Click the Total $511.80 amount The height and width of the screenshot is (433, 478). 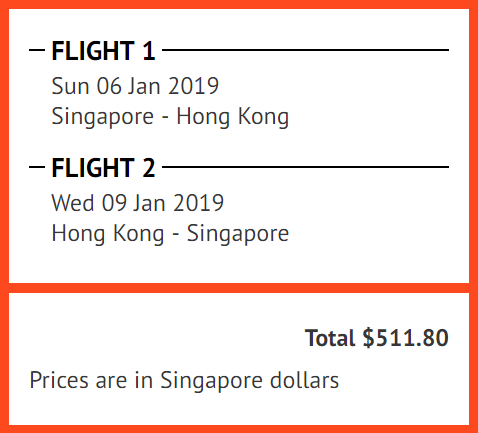click(x=377, y=338)
